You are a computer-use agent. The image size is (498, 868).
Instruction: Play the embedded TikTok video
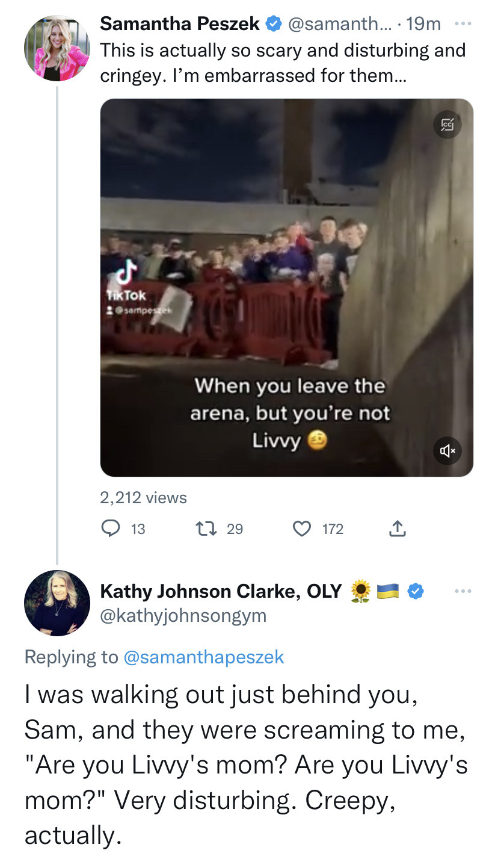(x=286, y=287)
